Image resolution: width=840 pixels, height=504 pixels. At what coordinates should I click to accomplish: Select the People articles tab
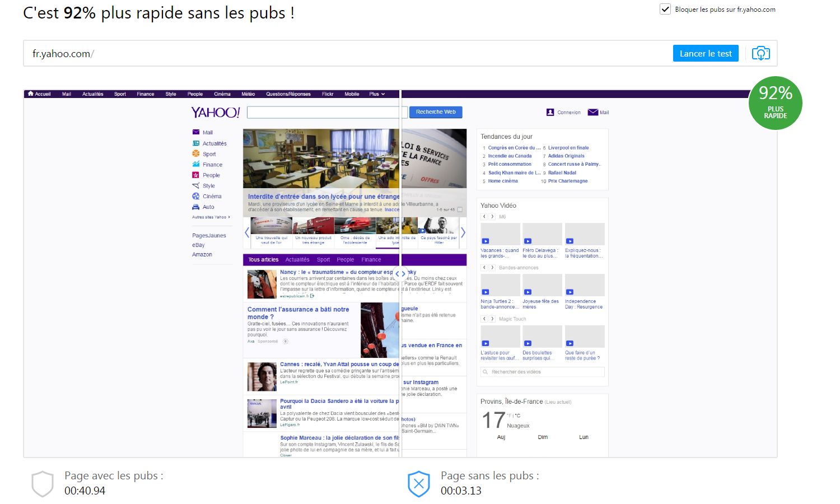coord(346,259)
